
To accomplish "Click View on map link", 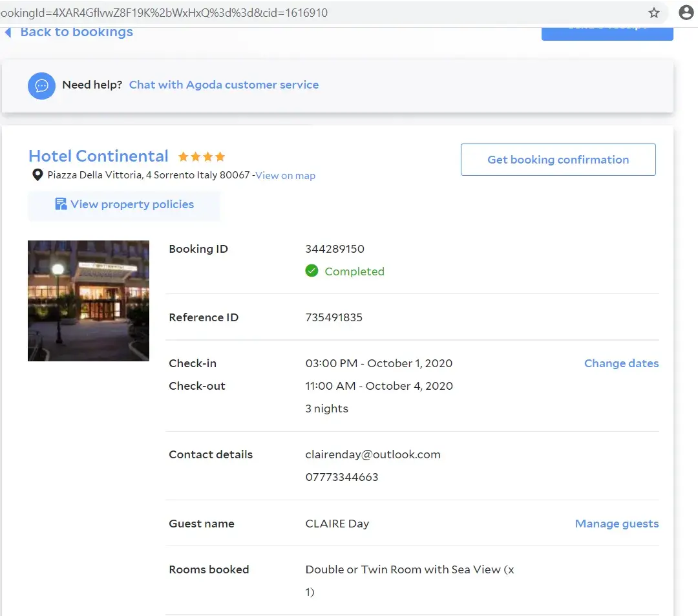I will pos(285,176).
